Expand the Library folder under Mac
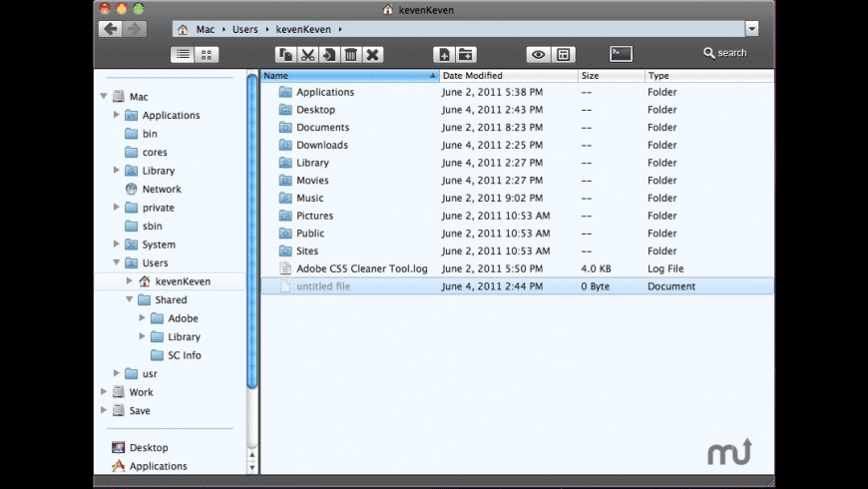The image size is (868, 489). click(117, 170)
